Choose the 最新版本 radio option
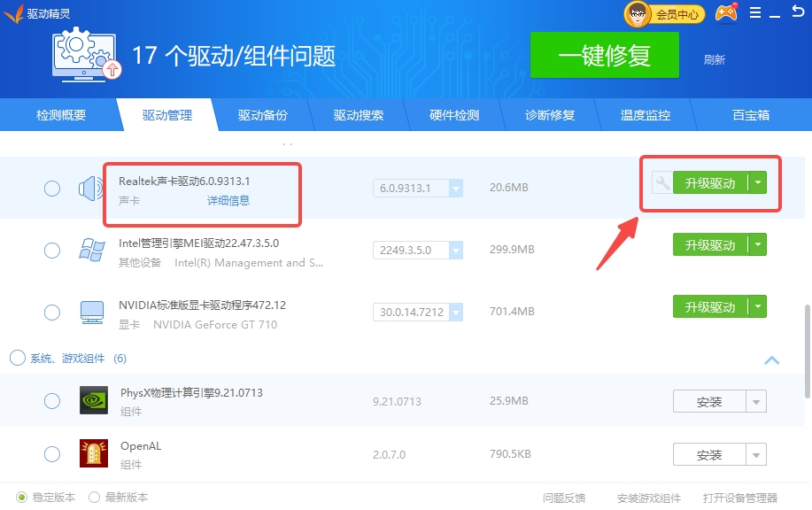The width and height of the screenshot is (812, 510). click(94, 498)
